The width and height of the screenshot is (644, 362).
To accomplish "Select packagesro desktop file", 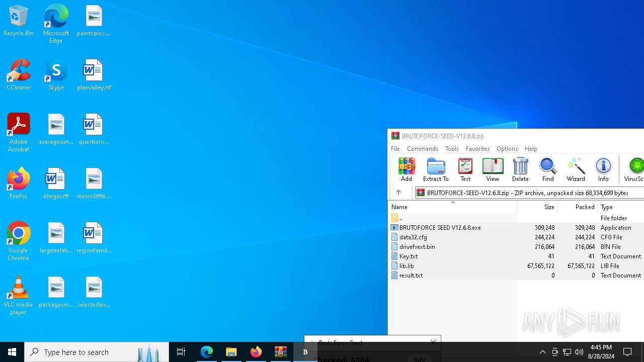I will [x=56, y=293].
